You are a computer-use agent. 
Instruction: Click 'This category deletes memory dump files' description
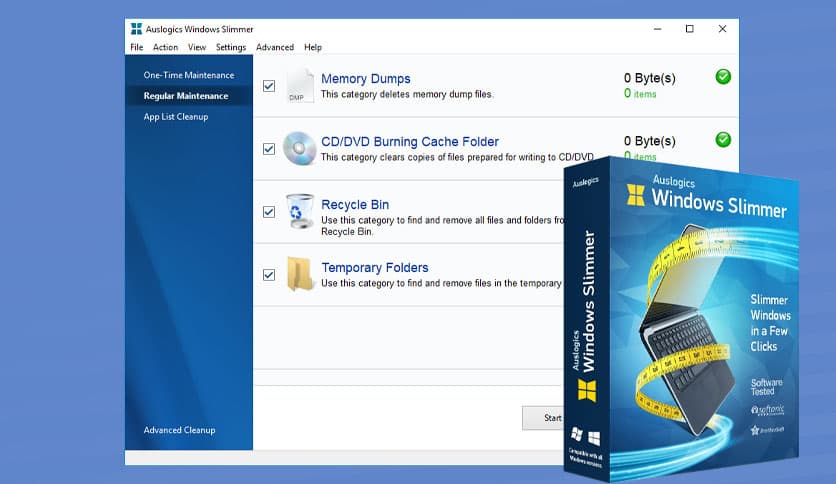(x=407, y=94)
